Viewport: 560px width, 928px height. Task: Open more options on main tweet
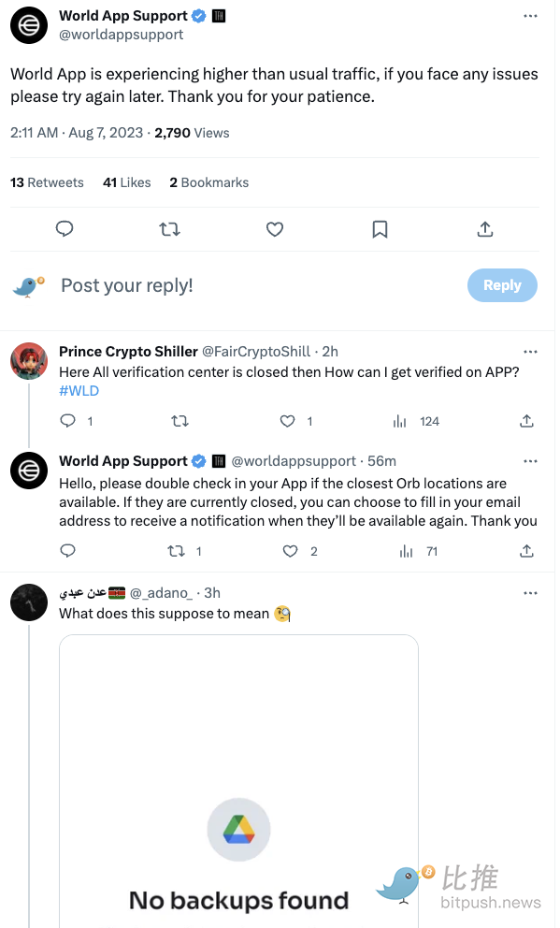click(530, 16)
